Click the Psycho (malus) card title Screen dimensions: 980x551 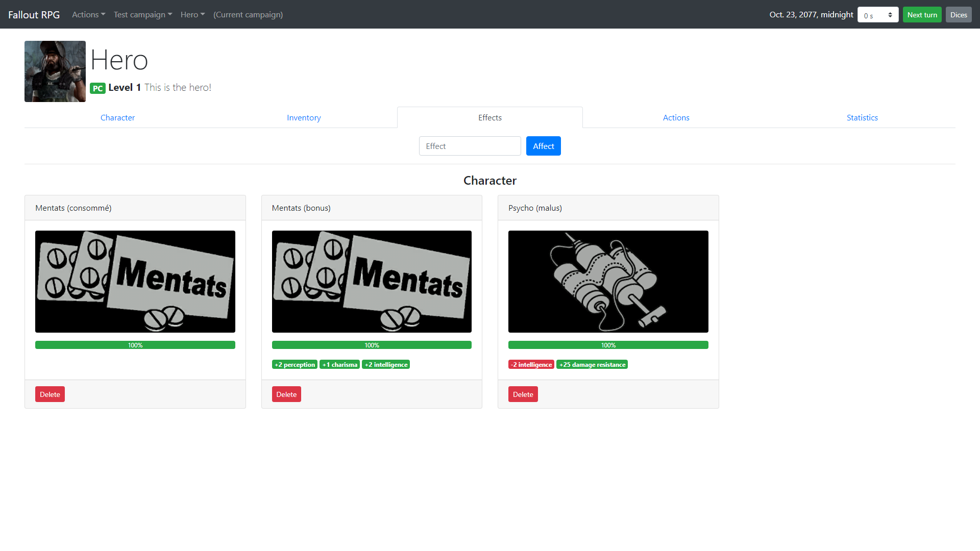click(535, 208)
